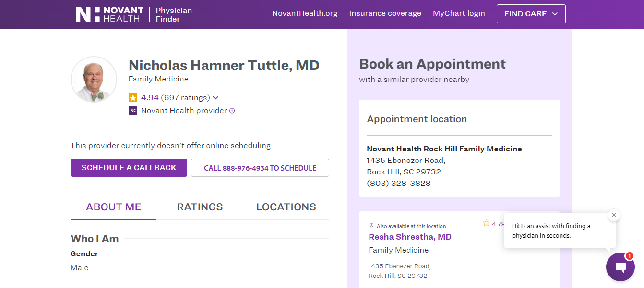Go to MyChart login
The image size is (644, 288).
click(459, 13)
